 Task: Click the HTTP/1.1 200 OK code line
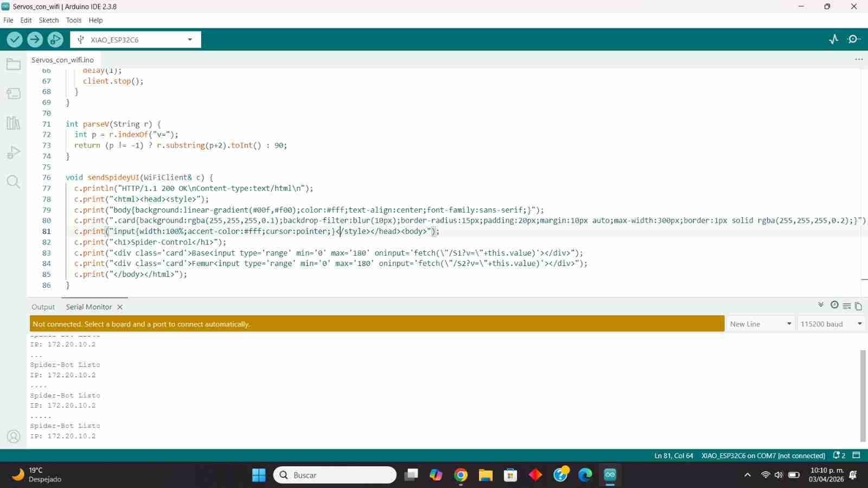coord(194,188)
